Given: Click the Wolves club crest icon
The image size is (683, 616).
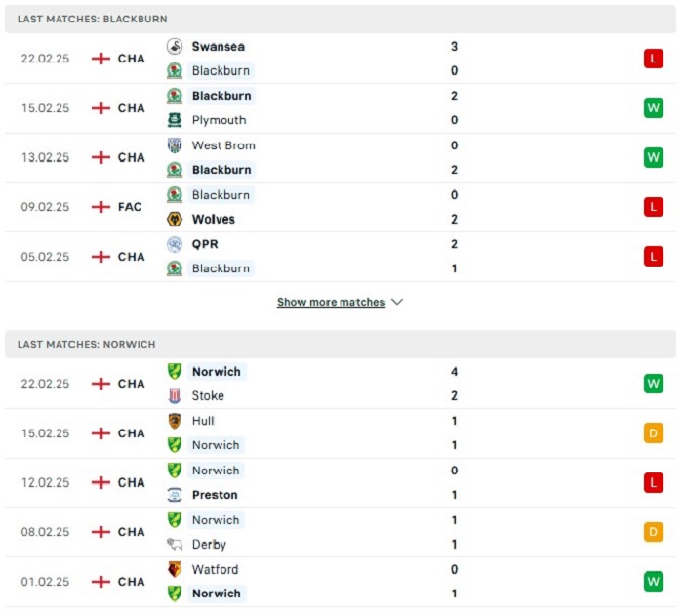Looking at the screenshot, I should [175, 219].
